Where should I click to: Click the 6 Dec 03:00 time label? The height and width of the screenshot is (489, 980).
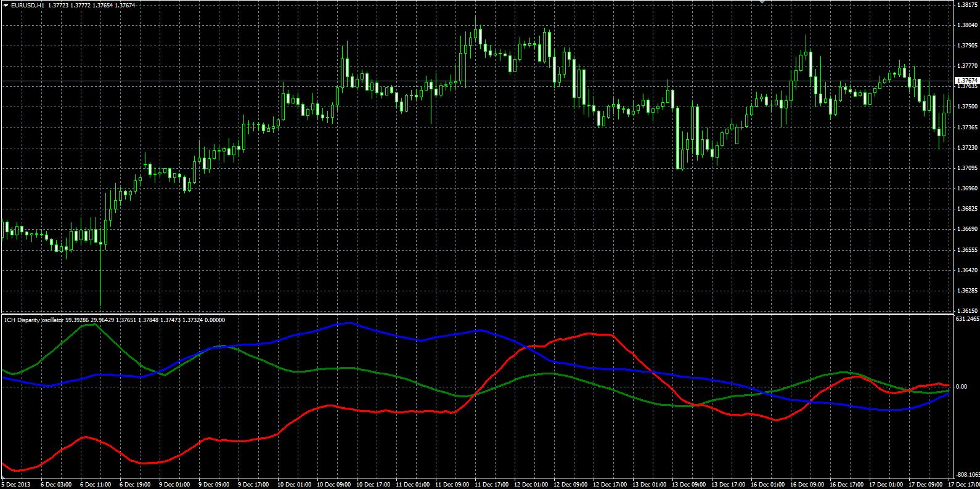[56, 485]
